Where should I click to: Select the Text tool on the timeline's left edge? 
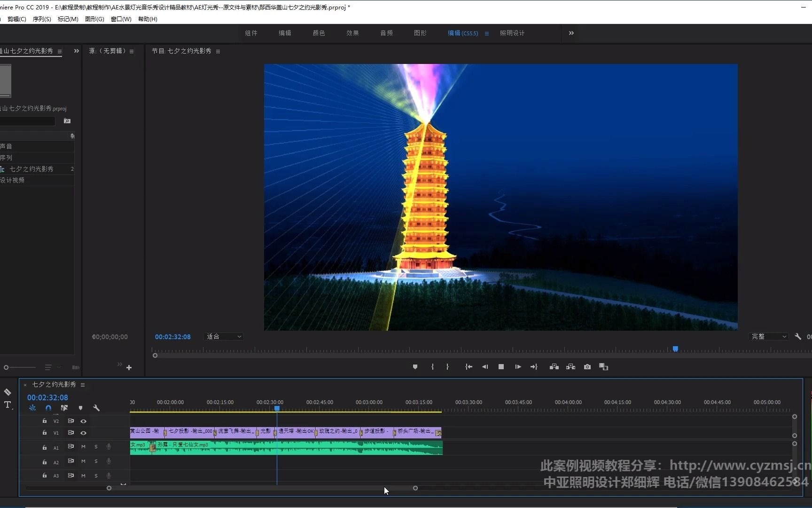pyautogui.click(x=8, y=405)
